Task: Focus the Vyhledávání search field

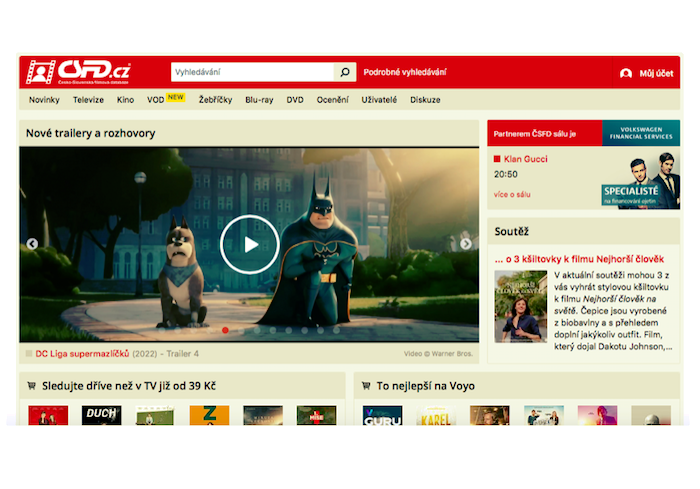Action: coord(252,72)
